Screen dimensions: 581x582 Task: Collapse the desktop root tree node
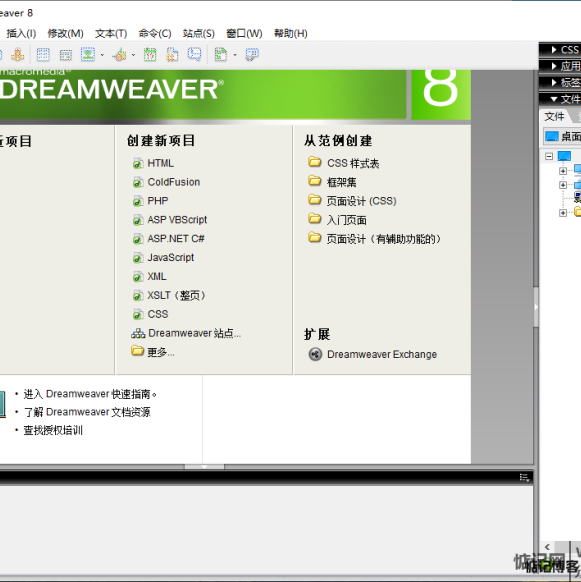coord(549,156)
